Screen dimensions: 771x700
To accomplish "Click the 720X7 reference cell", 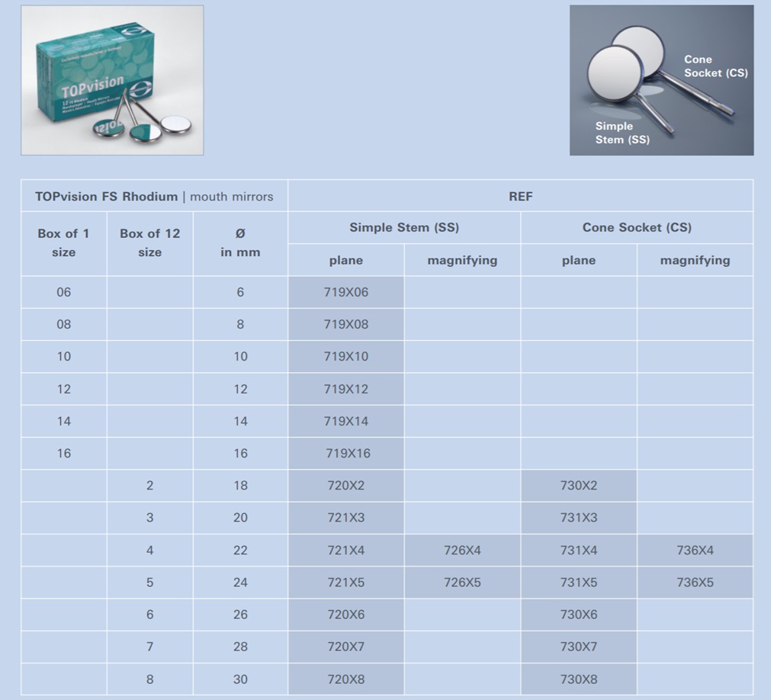I will (x=346, y=647).
